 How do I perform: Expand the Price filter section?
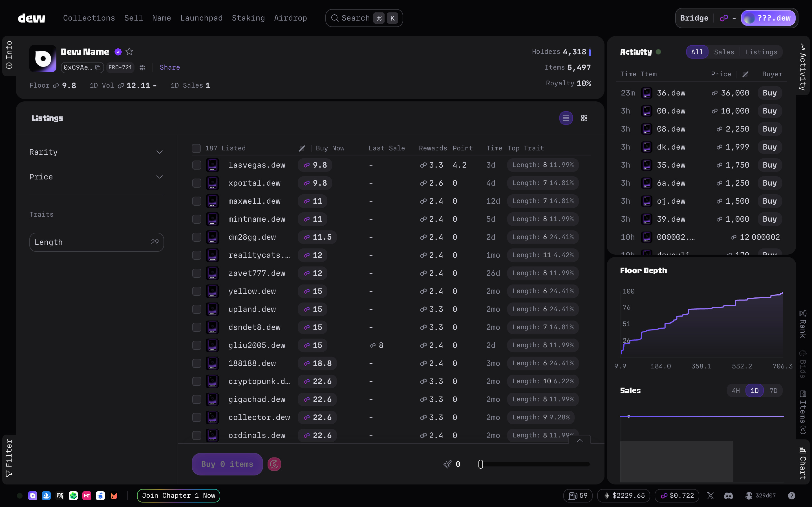(x=96, y=177)
